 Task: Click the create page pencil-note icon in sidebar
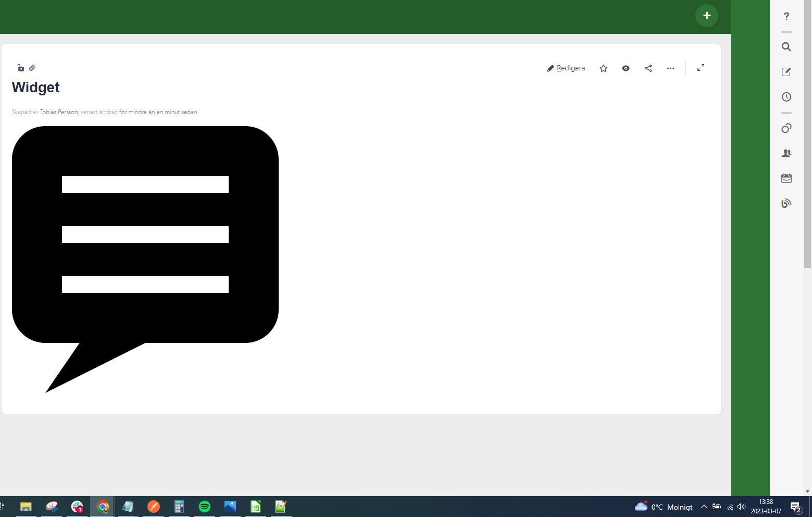click(x=786, y=72)
